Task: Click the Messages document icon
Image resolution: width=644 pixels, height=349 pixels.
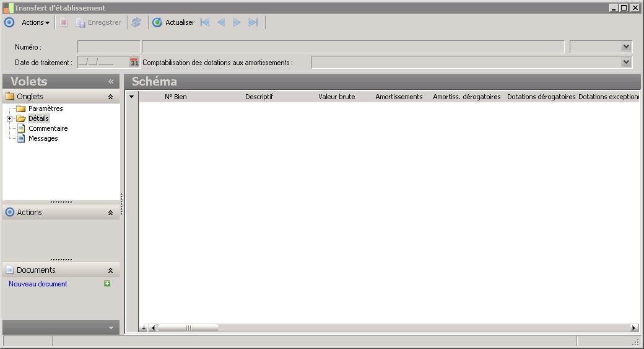Action: tap(21, 138)
